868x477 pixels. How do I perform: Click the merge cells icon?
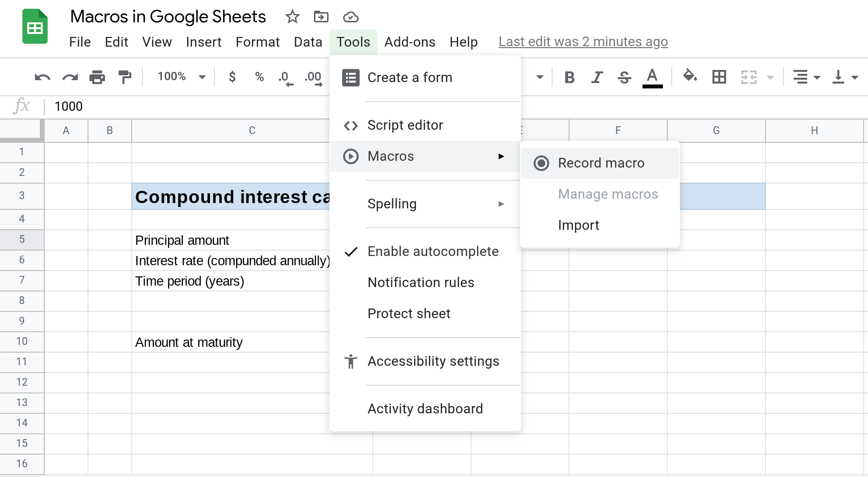[749, 77]
